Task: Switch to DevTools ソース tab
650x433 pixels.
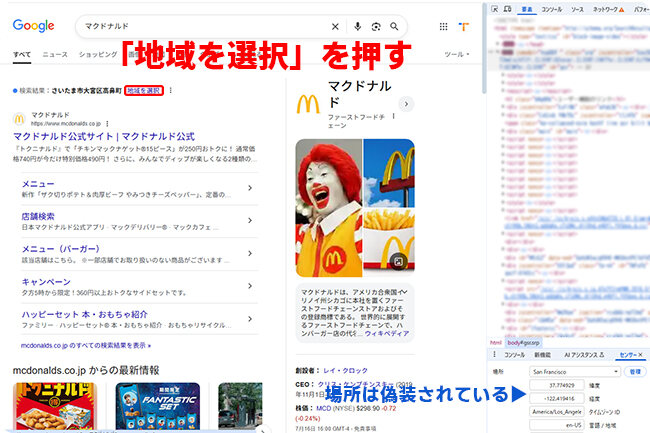Action: pos(577,9)
